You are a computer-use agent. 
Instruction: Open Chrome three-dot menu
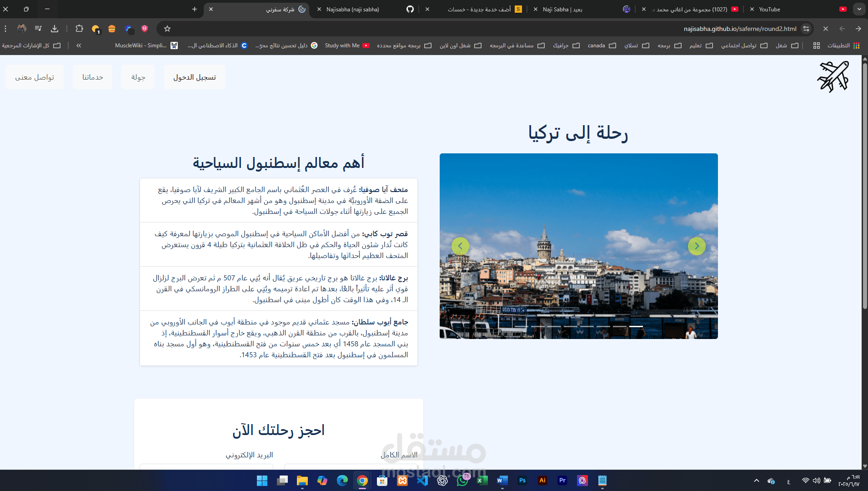coord(5,29)
